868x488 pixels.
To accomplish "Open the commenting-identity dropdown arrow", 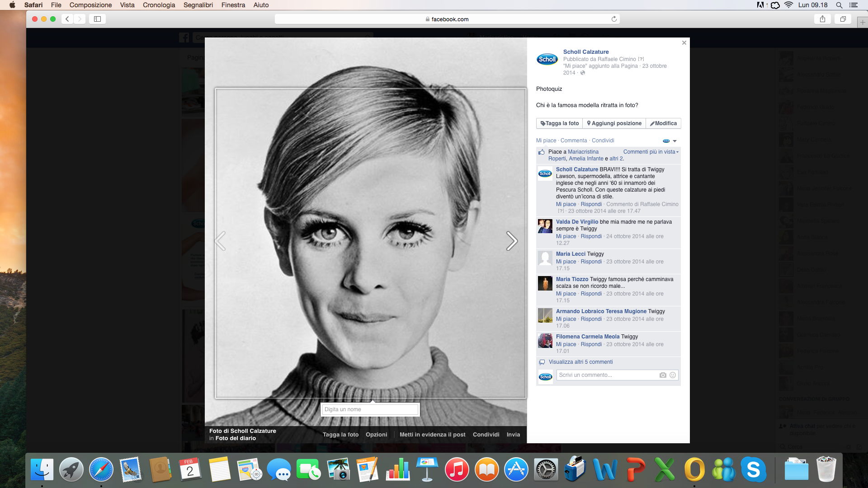I will coord(675,141).
